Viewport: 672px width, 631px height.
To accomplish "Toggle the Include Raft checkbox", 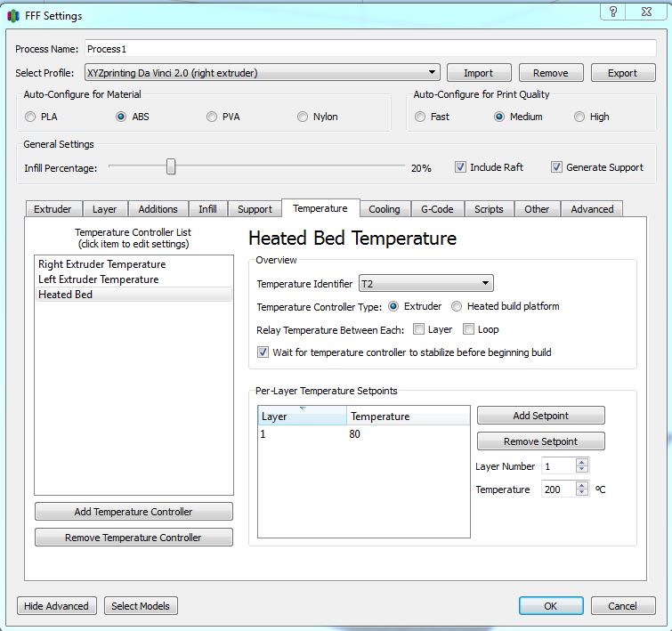I will click(460, 167).
